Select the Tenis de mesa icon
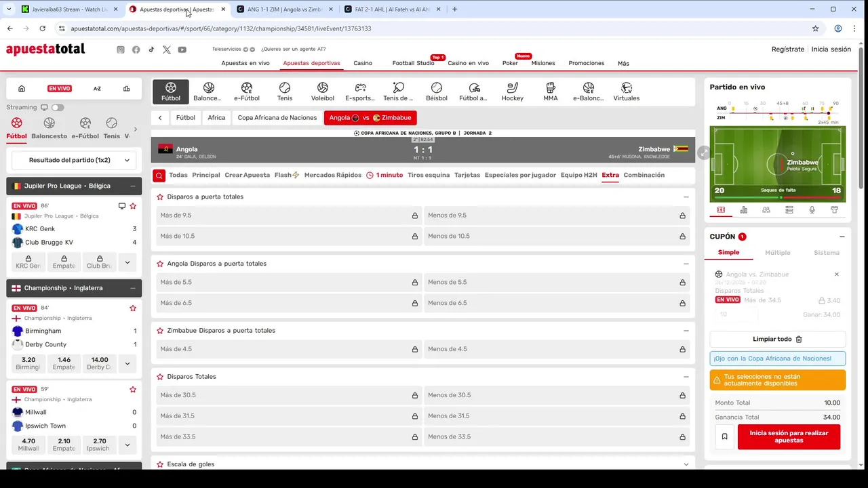Image resolution: width=868 pixels, height=488 pixels. 399,88
